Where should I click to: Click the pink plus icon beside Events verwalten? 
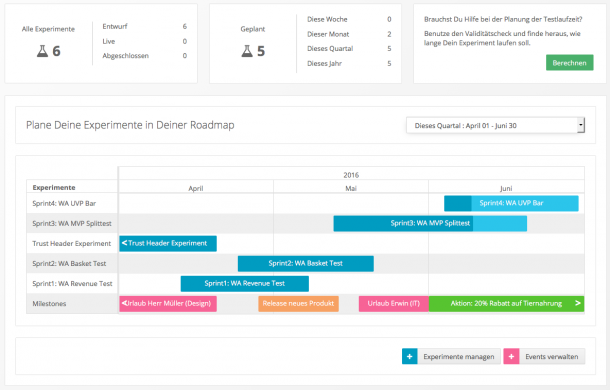[511, 356]
